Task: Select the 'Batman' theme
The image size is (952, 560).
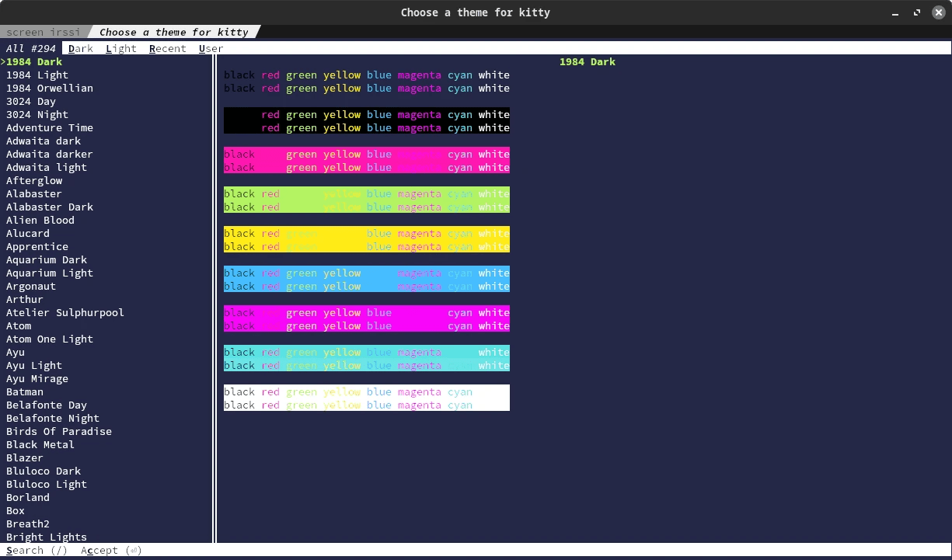Action: tap(25, 391)
